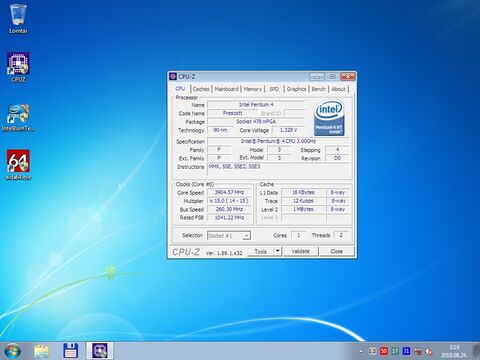Screen dimensions: 480x360
Task: Click the muted volume speaker tray icon
Action: pos(429,351)
